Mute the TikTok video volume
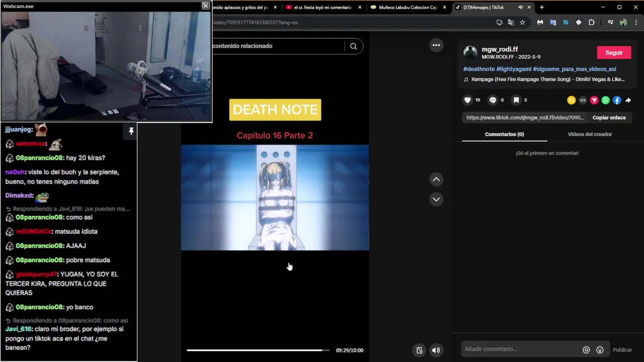The width and height of the screenshot is (644, 362). point(436,350)
